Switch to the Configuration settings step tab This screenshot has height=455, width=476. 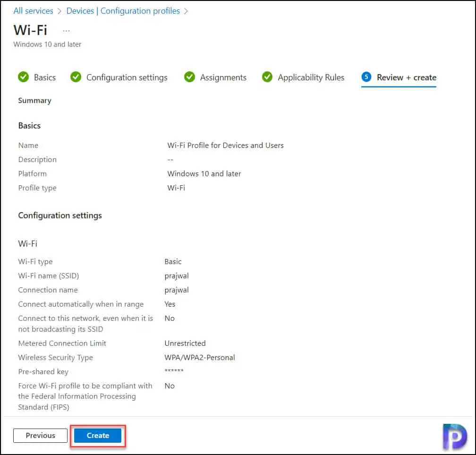(127, 77)
